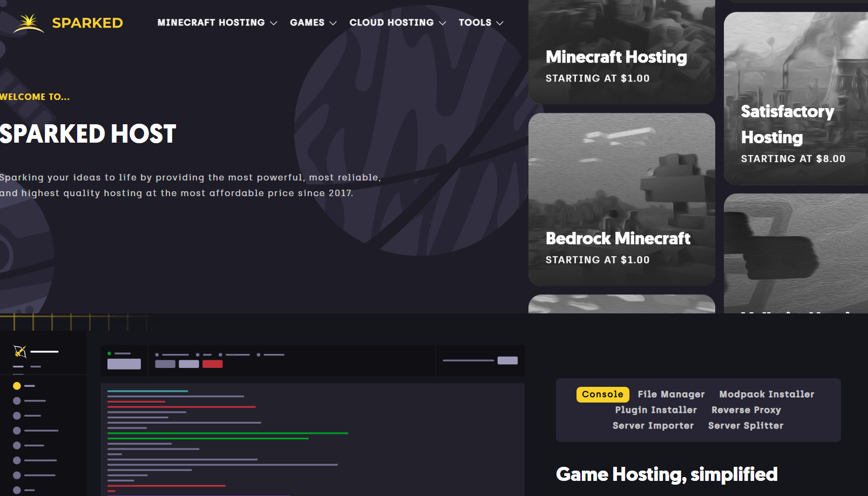The image size is (868, 496).
Task: Click the "SPARKED HOST" heading
Action: [x=88, y=134]
